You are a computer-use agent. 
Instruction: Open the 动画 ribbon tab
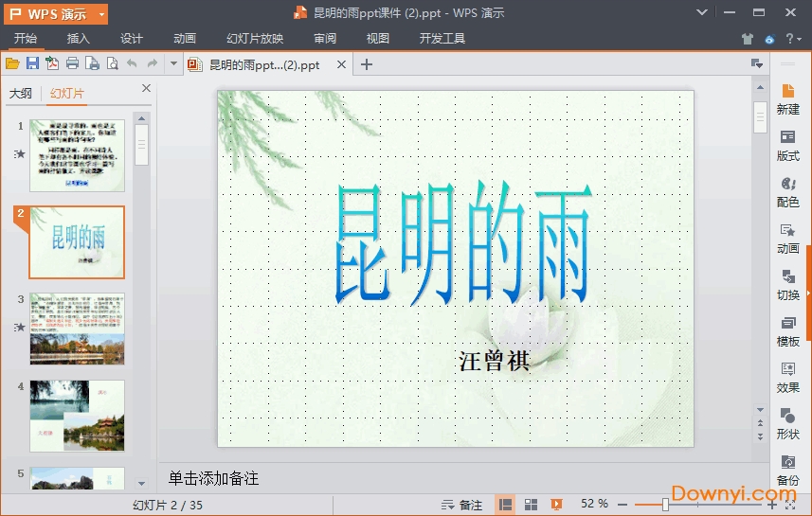[185, 38]
